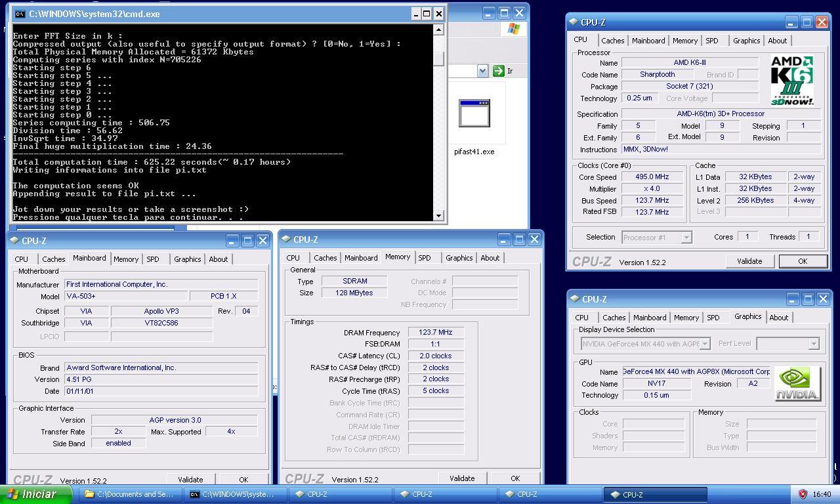Click the AGP version 3.0 field
840x504 pixels.
175,420
